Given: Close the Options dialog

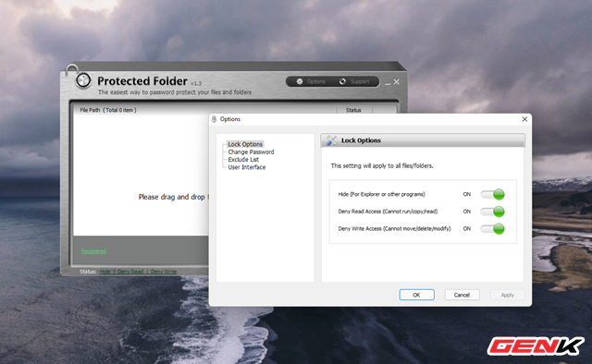Looking at the screenshot, I should [524, 119].
